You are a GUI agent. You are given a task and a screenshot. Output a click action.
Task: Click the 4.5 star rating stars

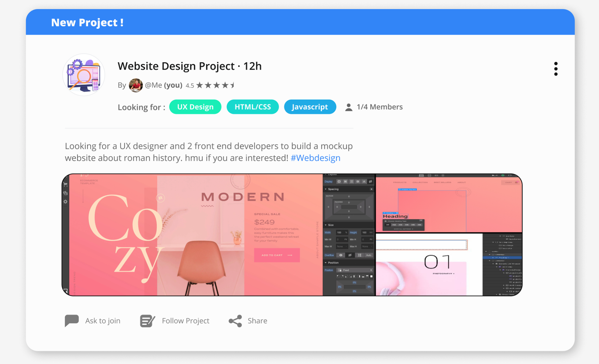[x=216, y=85]
